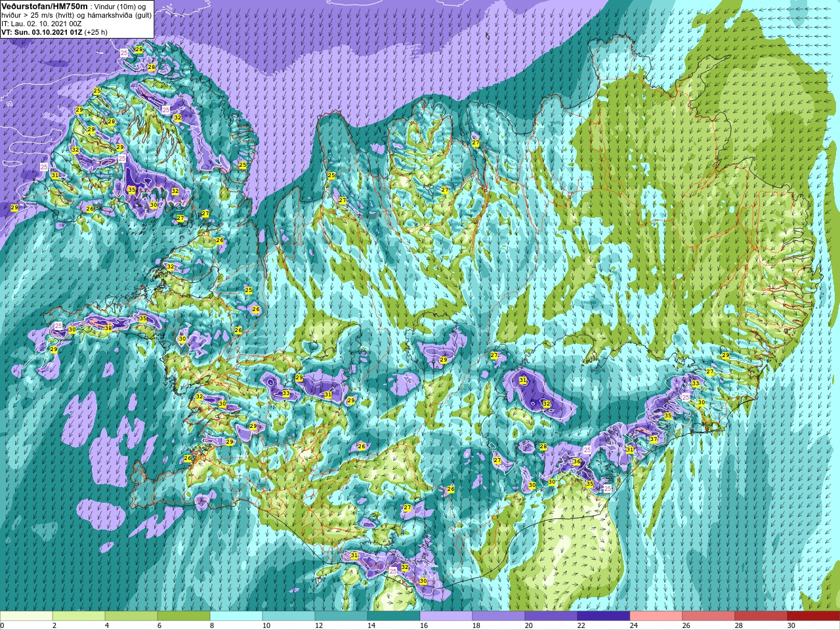Image resolution: width=840 pixels, height=630 pixels.
Task: Select the 28–30 m/s red legend swatch
Action: tap(761, 616)
